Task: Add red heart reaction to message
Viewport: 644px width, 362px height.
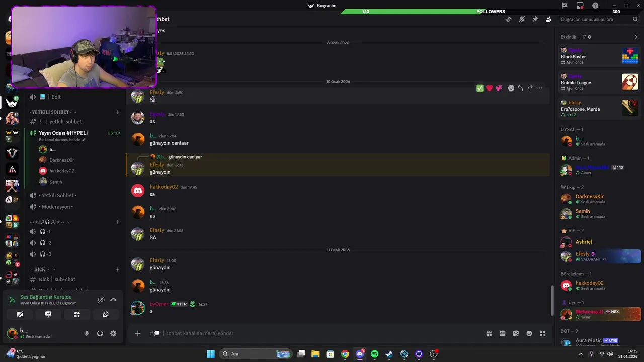Action: 489,88
